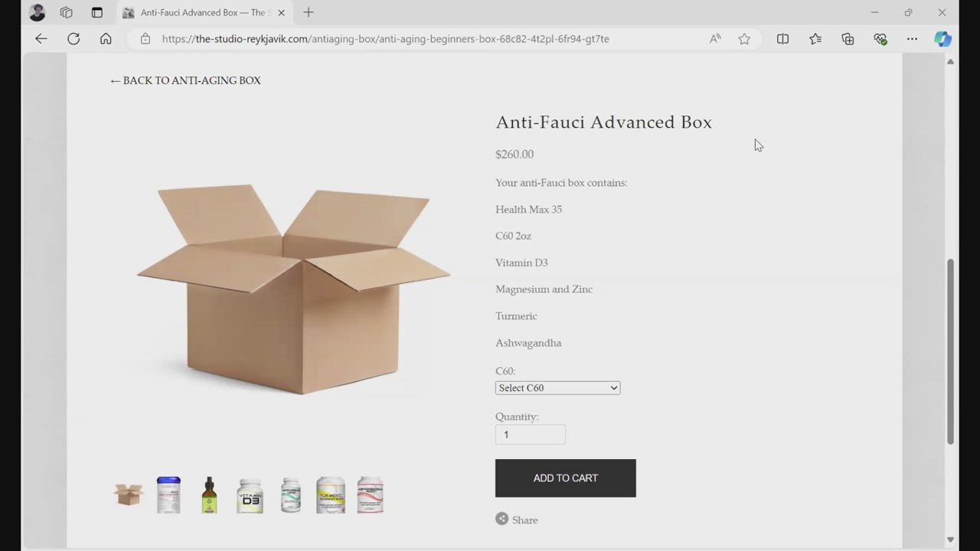Screen dimensions: 980x551
Task: Select the green dropper bottle thumbnail
Action: tap(209, 495)
